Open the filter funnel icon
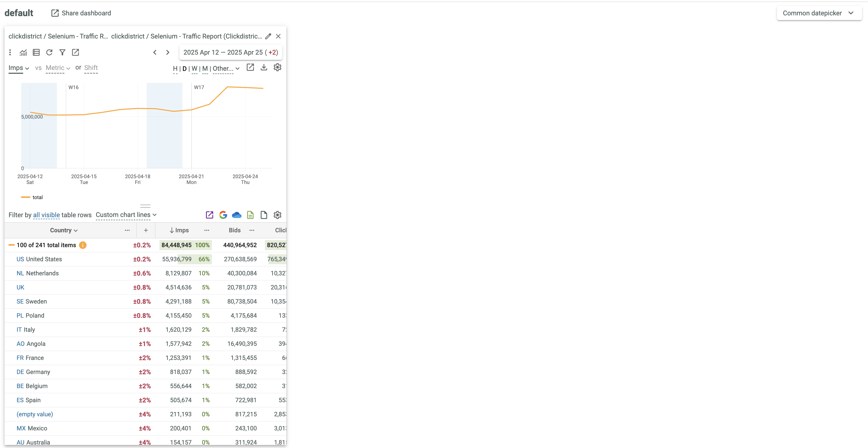 pos(62,53)
